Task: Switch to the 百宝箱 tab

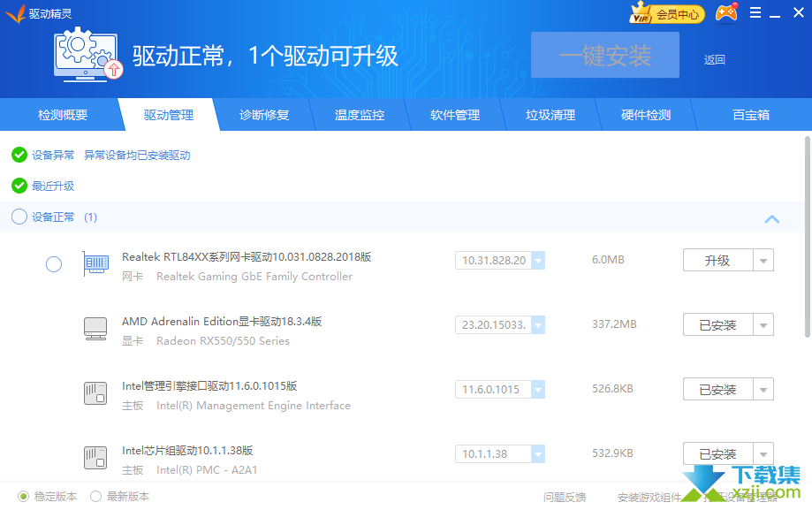Action: pyautogui.click(x=751, y=115)
